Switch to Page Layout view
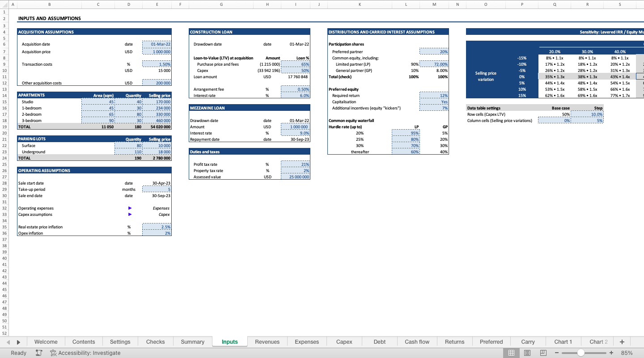 click(x=527, y=353)
